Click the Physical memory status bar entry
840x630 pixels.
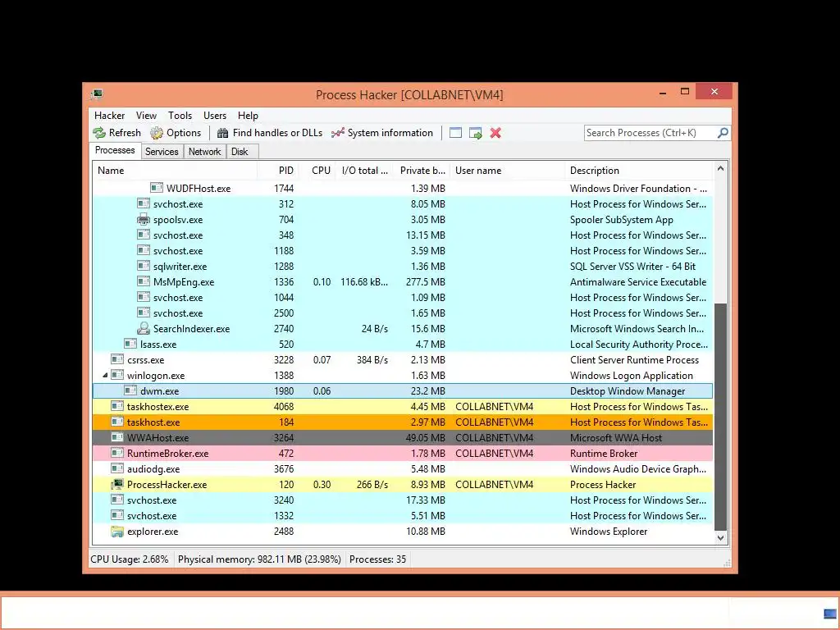pyautogui.click(x=259, y=559)
